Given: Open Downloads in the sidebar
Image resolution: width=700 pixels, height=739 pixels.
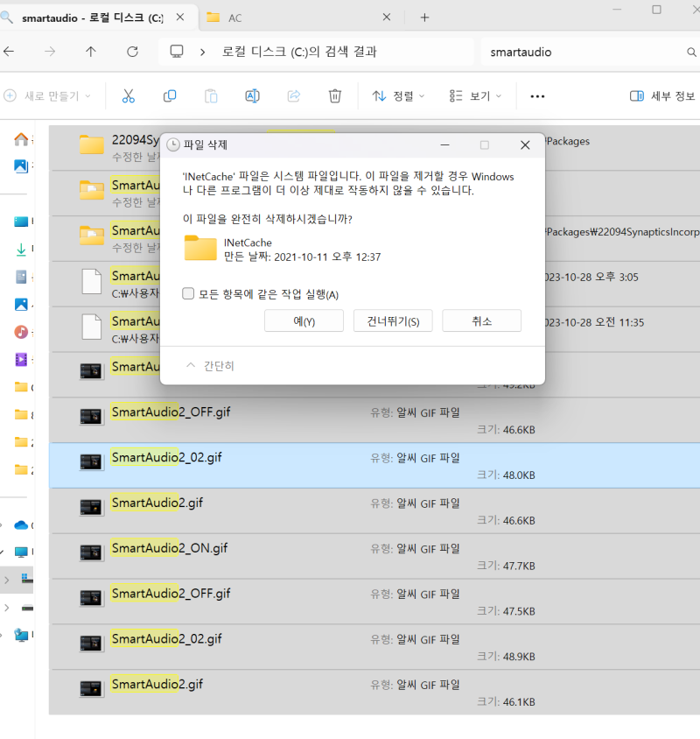Looking at the screenshot, I should tap(21, 250).
